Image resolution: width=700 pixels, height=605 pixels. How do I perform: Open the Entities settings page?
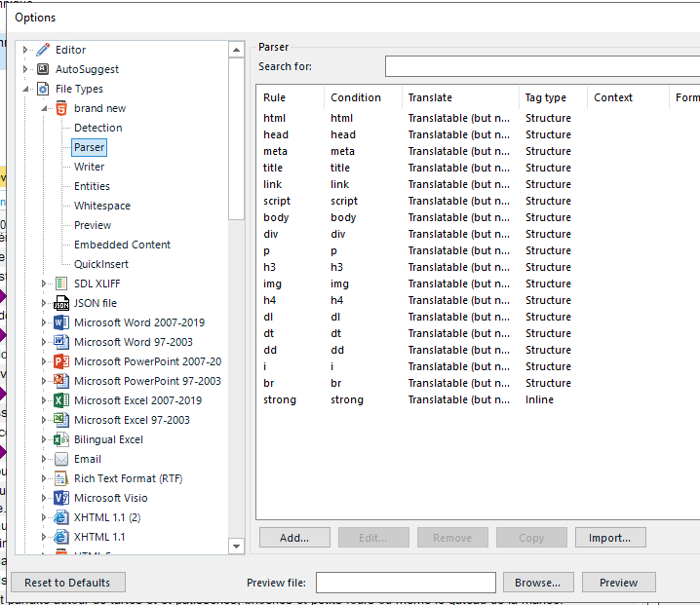pyautogui.click(x=92, y=186)
